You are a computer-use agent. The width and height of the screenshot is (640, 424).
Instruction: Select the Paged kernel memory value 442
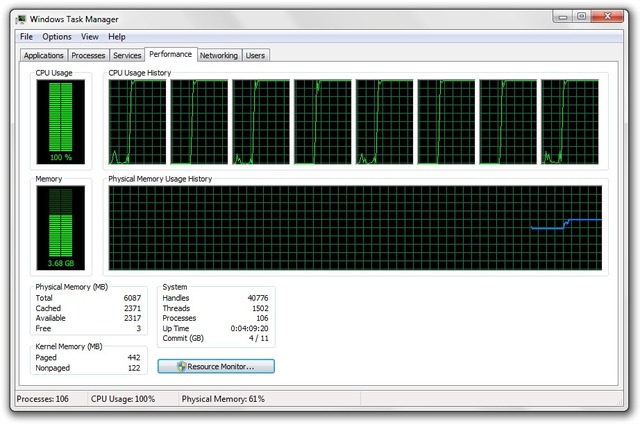click(x=134, y=357)
